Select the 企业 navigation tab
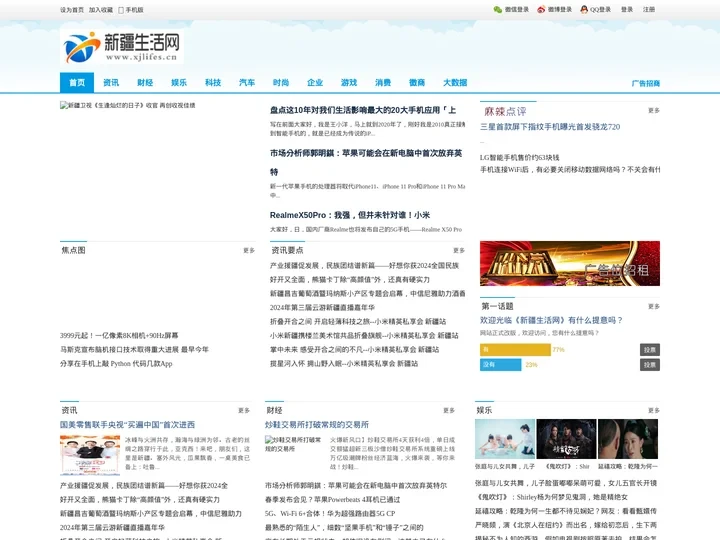The width and height of the screenshot is (720, 540). [315, 83]
